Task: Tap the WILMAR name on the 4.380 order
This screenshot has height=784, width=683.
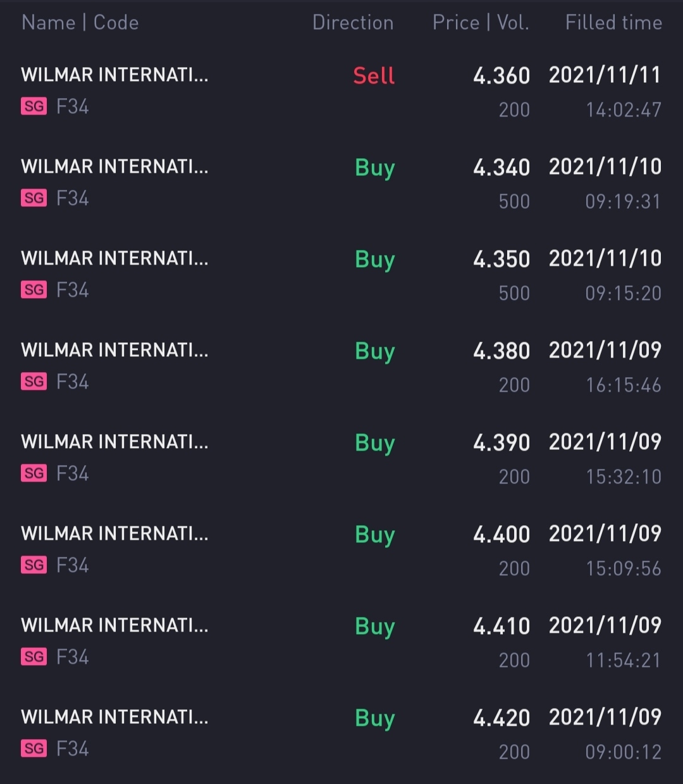Action: 114,350
